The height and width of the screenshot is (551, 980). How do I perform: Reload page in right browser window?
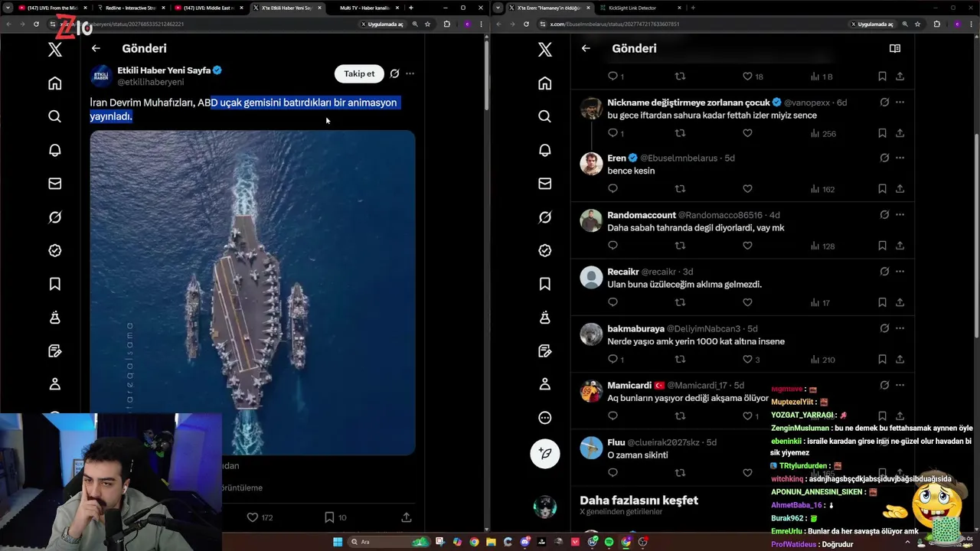pyautogui.click(x=526, y=24)
